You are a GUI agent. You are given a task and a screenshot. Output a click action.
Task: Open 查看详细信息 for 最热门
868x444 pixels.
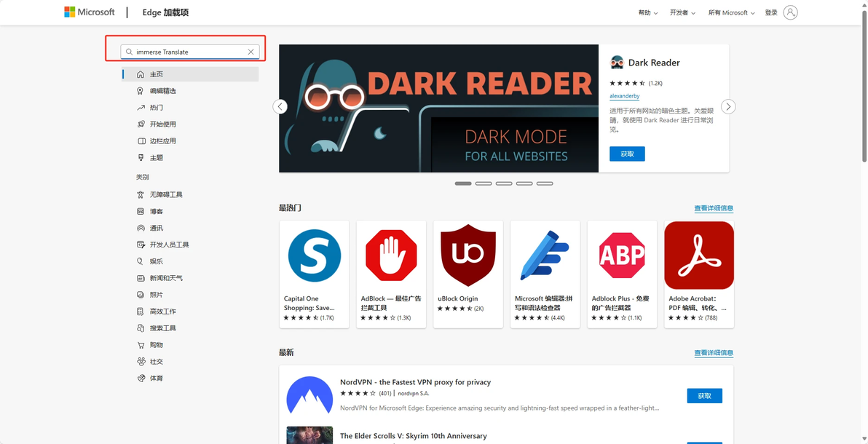(714, 209)
